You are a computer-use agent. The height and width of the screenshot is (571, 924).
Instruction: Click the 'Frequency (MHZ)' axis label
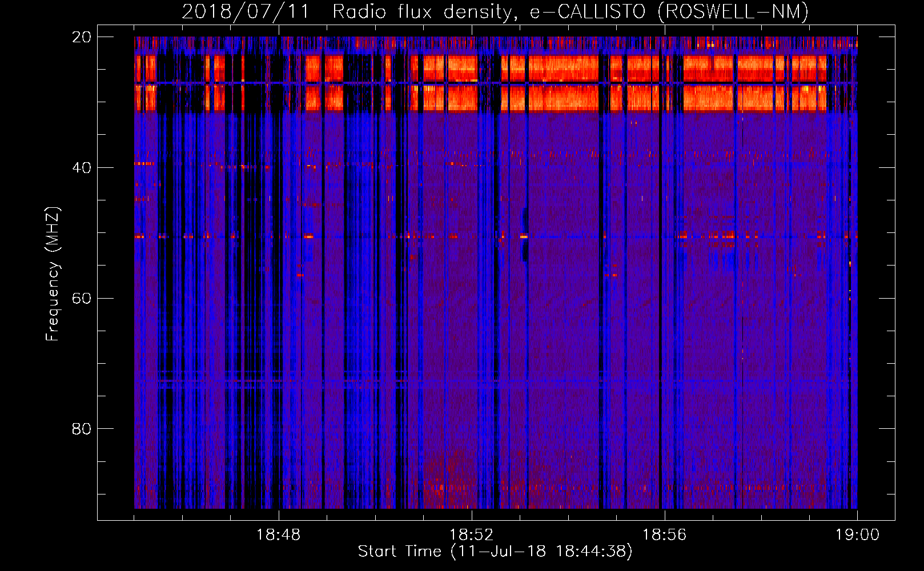pyautogui.click(x=53, y=274)
